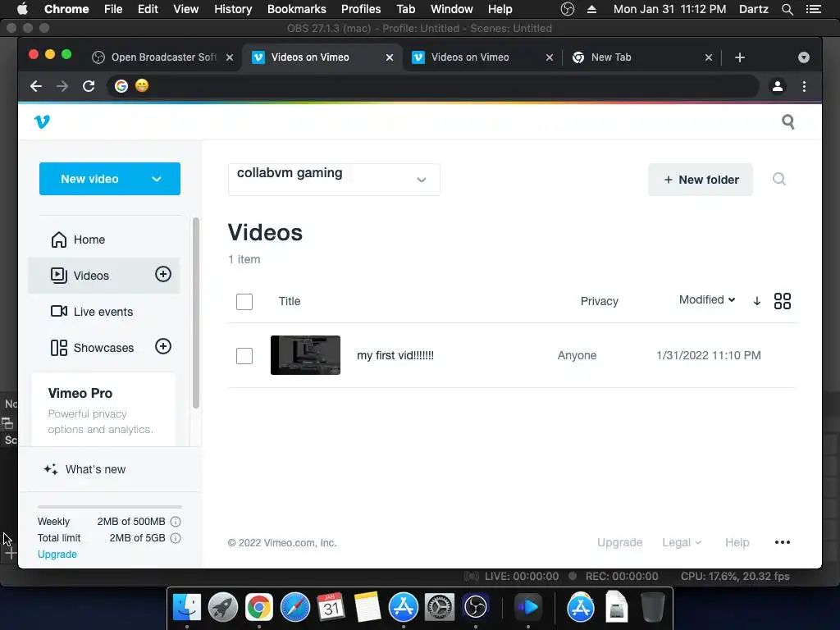This screenshot has height=630, width=840.
Task: Open the collabvm gaming team dropdown
Action: point(334,180)
